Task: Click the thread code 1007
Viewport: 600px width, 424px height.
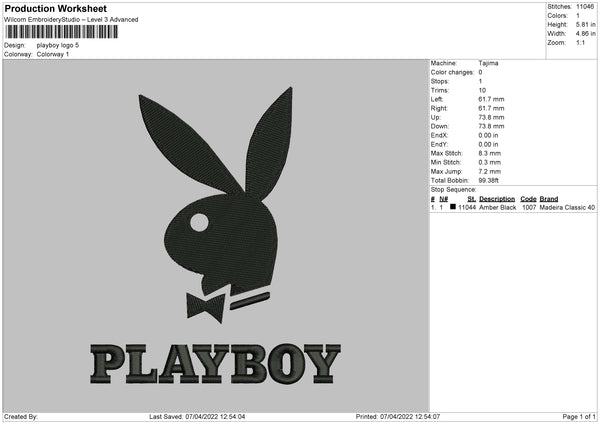Action: pos(529,207)
